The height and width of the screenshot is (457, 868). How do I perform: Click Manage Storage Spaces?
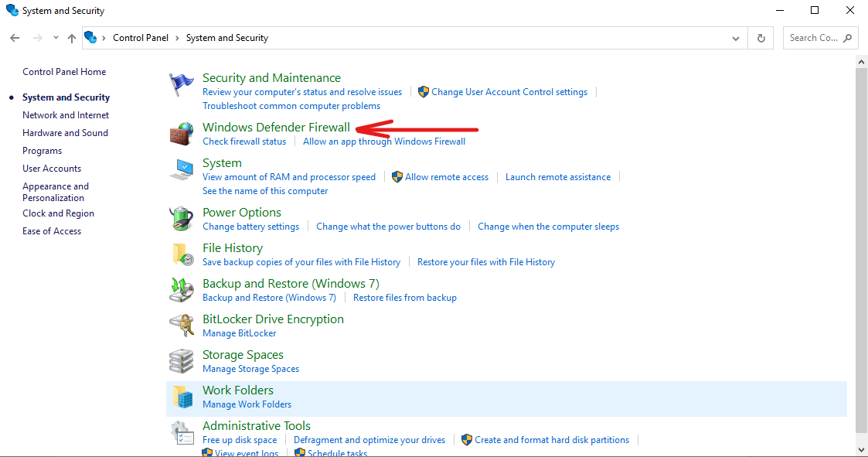[250, 368]
